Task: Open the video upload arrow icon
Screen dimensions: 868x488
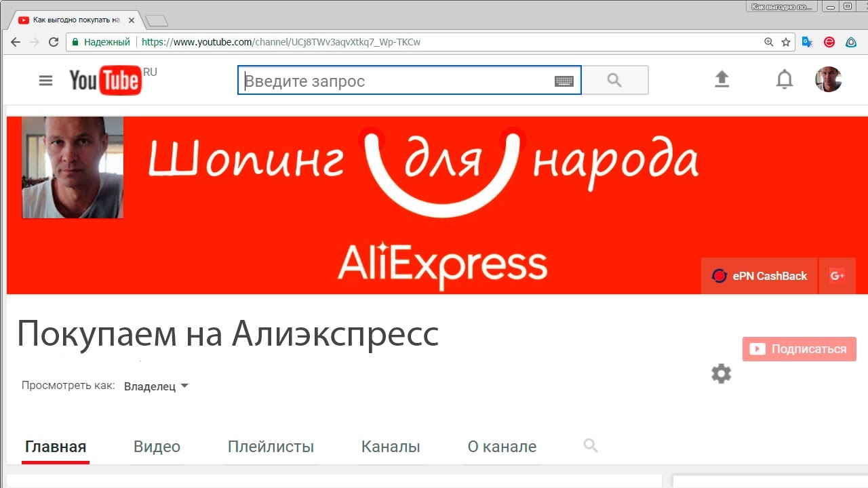Action: (x=722, y=79)
